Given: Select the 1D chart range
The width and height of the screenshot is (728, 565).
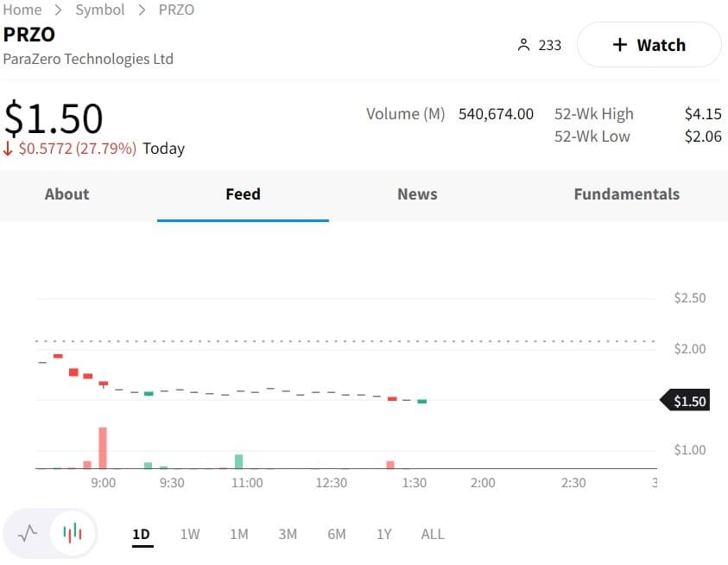Looking at the screenshot, I should 142,534.
